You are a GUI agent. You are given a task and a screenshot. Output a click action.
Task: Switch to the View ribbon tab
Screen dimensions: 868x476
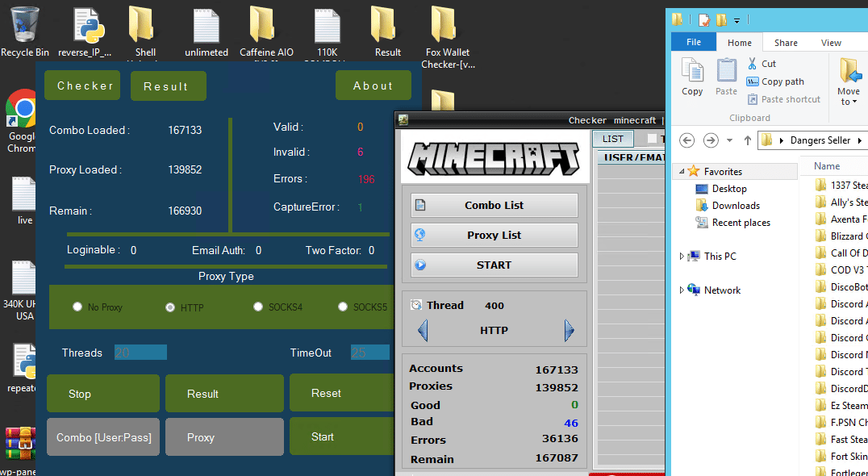831,43
